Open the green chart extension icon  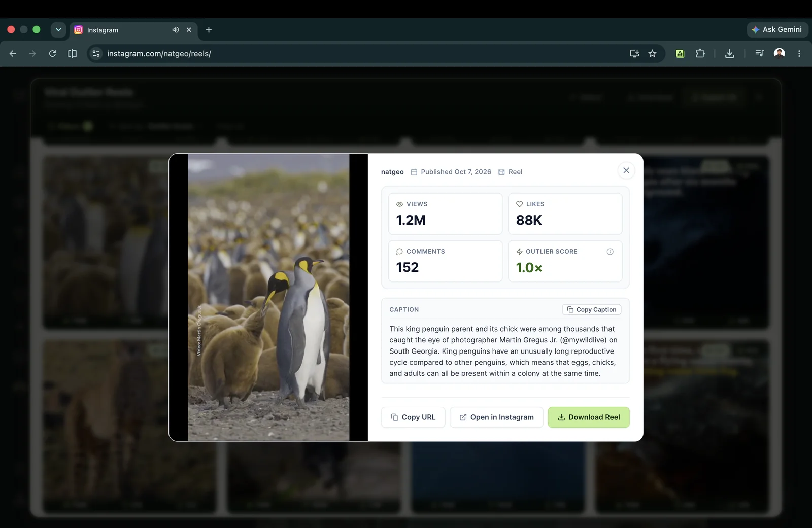pyautogui.click(x=680, y=53)
